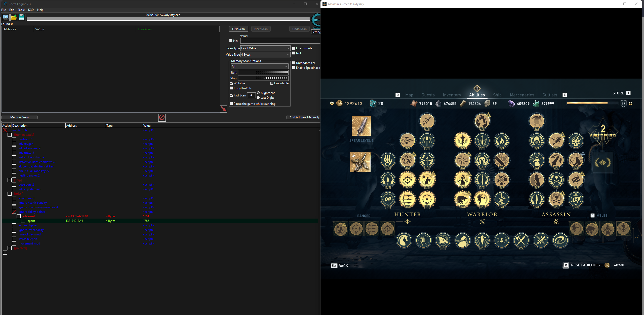The height and width of the screenshot is (315, 644).
Task: Check Pause the game while scanning
Action: 231,103
